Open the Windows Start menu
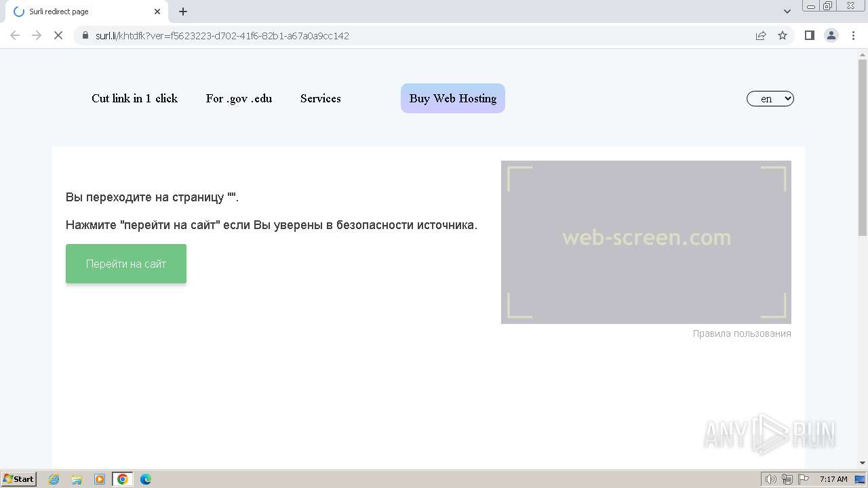868x488 pixels. (x=19, y=479)
